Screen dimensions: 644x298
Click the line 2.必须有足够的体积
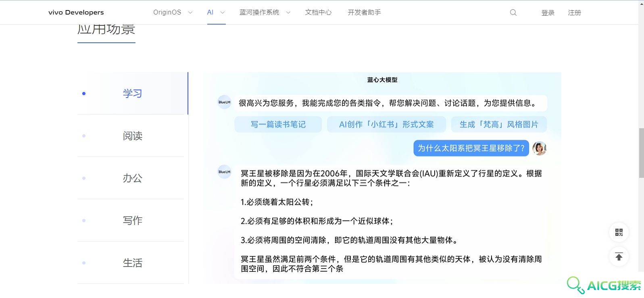click(x=317, y=221)
